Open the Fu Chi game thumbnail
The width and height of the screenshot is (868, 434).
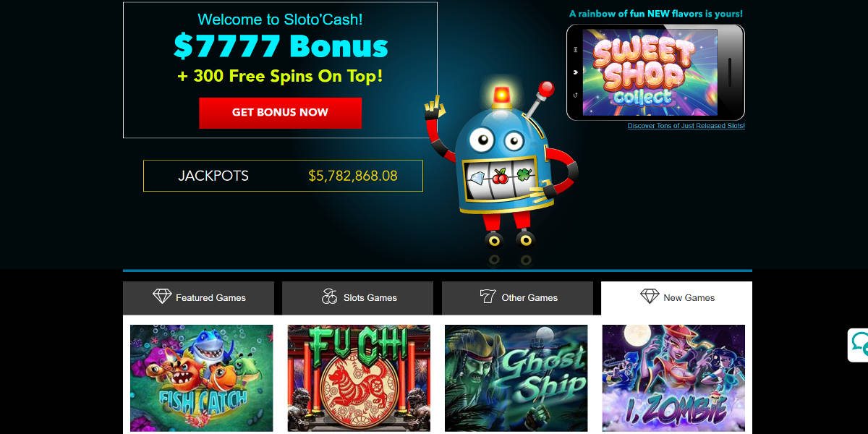pyautogui.click(x=359, y=378)
